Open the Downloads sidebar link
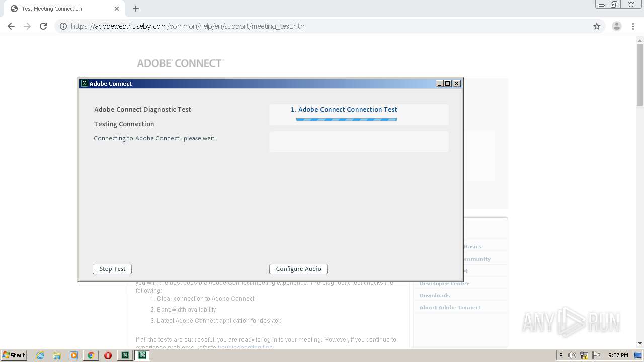644x362 pixels. tap(435, 295)
